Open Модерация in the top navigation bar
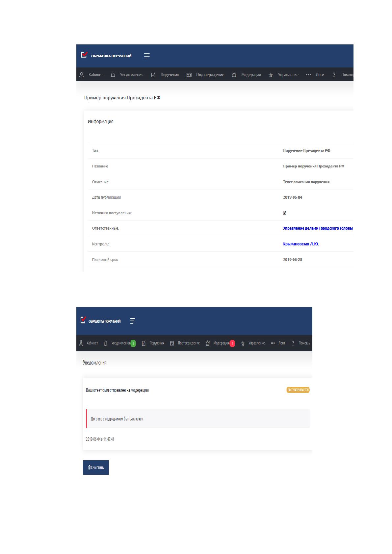Viewport: 392px width, 554px height. (x=246, y=75)
